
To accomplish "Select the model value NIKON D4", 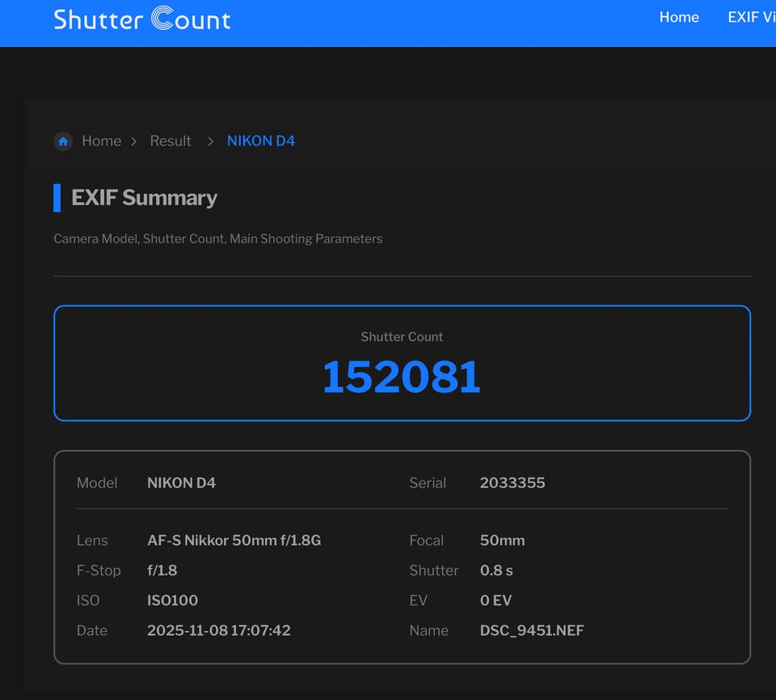I will click(181, 483).
